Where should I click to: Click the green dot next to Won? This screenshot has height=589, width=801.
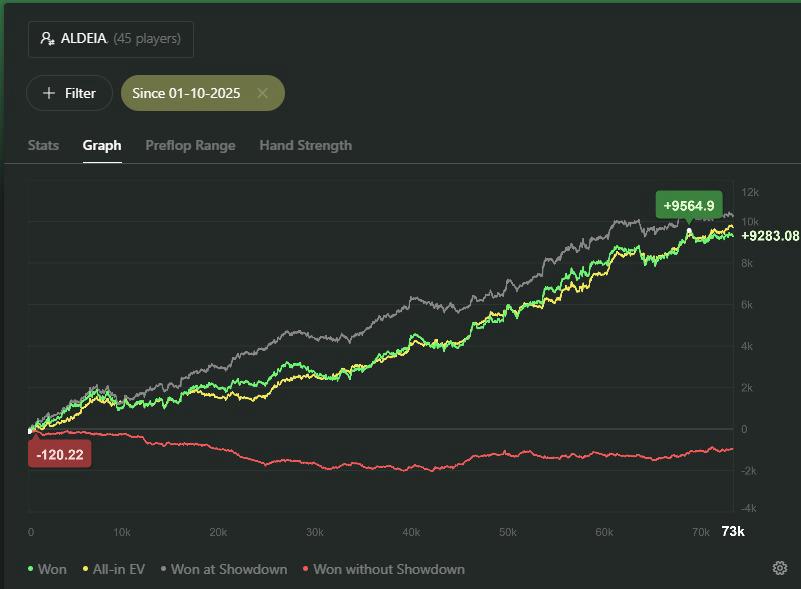tap(31, 569)
